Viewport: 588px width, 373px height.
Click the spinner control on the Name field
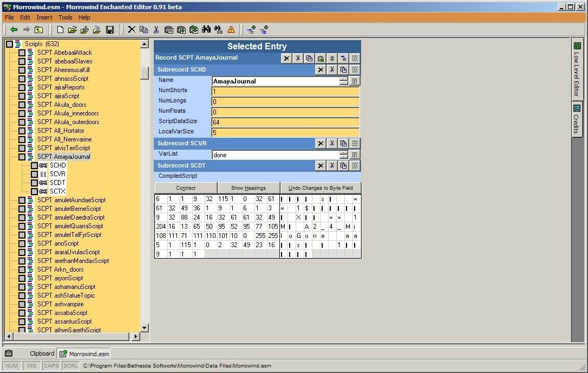pyautogui.click(x=343, y=81)
